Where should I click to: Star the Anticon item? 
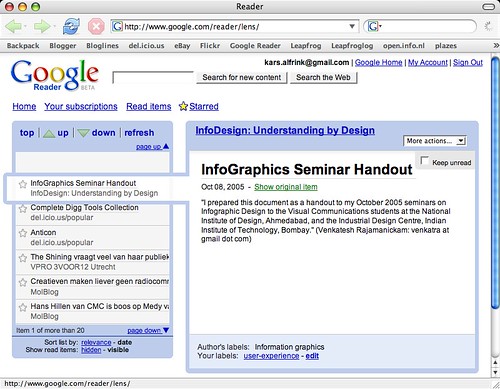(23, 233)
